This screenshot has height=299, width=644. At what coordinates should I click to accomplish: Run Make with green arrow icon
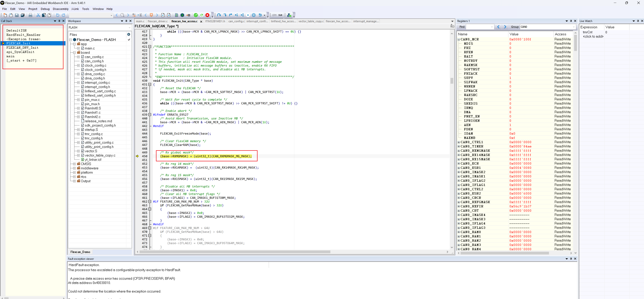click(182, 15)
